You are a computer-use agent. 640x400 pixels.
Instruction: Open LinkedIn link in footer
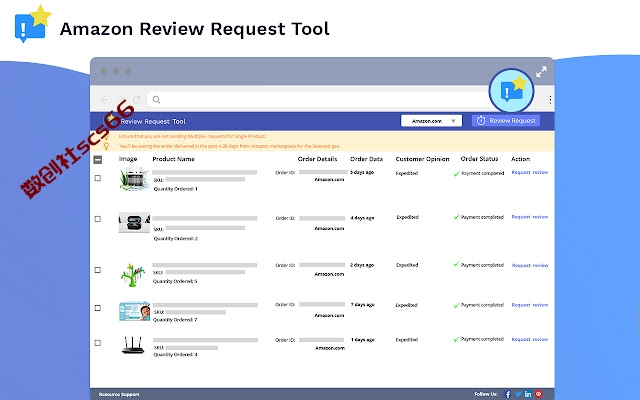[x=528, y=394]
